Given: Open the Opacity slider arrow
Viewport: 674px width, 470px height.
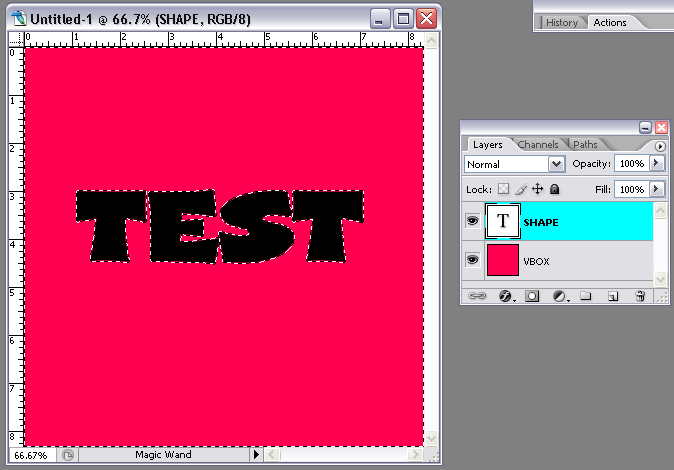Looking at the screenshot, I should (x=656, y=163).
